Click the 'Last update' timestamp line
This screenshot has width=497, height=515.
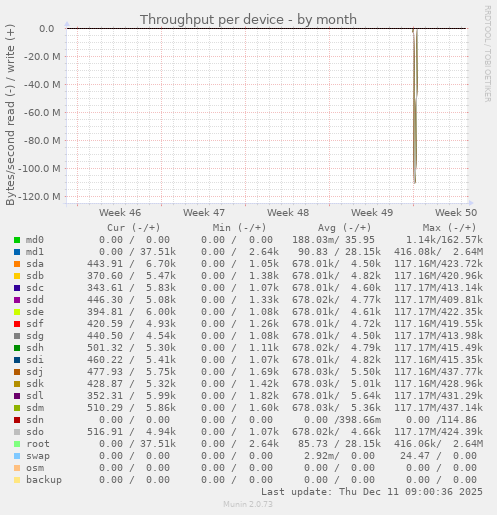click(372, 492)
